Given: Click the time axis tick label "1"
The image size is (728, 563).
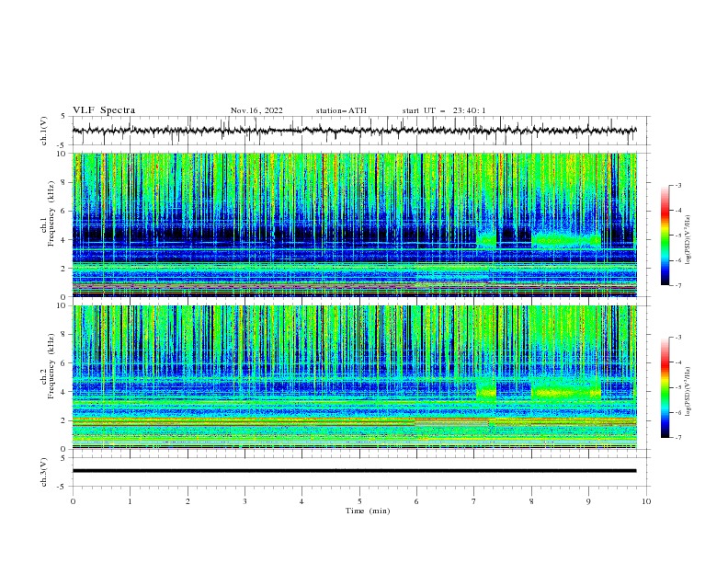Looking at the screenshot, I should 130,501.
